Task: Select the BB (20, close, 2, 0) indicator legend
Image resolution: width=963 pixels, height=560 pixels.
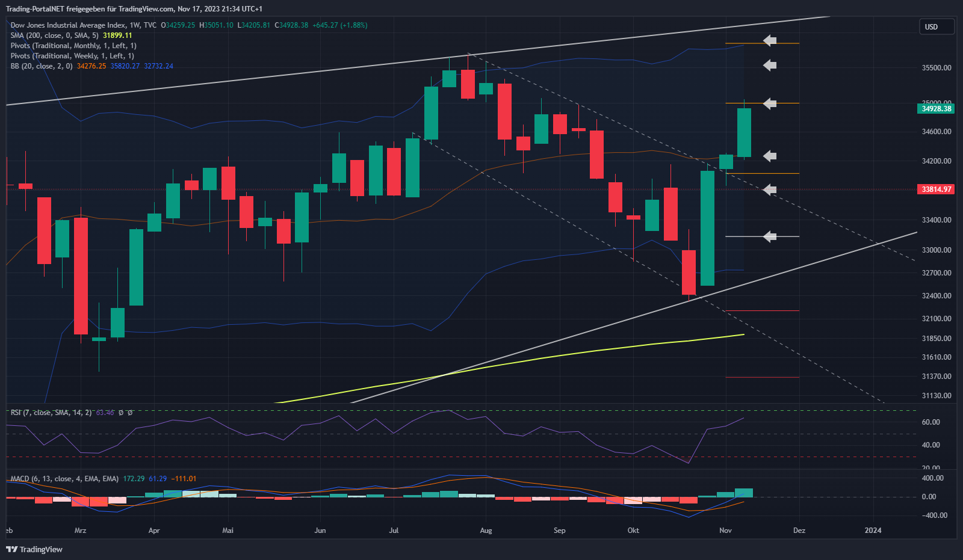Action: click(42, 66)
